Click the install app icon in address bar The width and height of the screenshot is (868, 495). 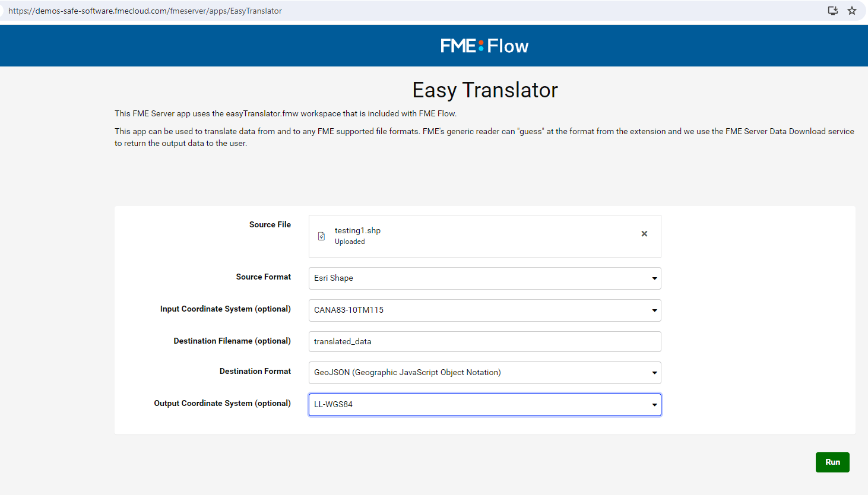point(833,11)
